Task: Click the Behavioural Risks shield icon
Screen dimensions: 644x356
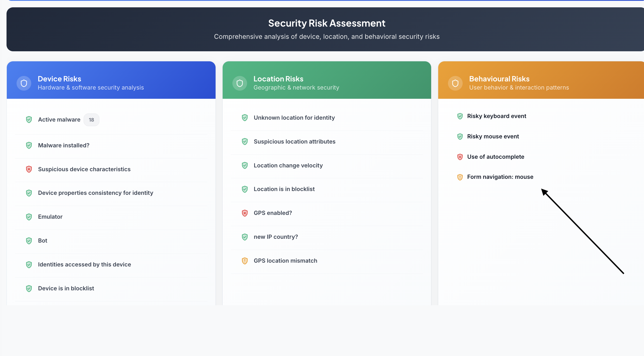Action: (x=455, y=83)
